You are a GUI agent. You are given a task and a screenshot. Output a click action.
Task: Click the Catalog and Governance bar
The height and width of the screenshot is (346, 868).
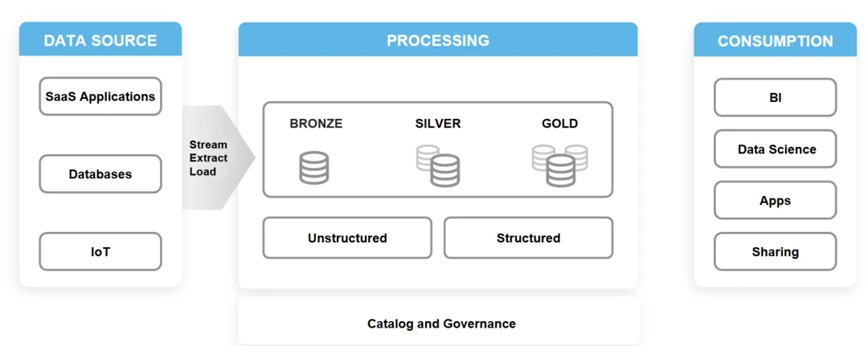pyautogui.click(x=441, y=324)
